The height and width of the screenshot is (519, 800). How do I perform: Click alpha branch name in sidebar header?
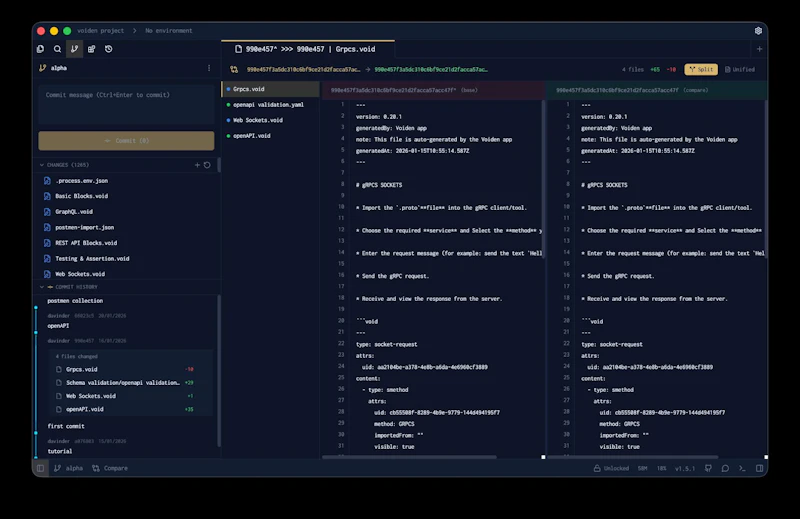click(59, 68)
